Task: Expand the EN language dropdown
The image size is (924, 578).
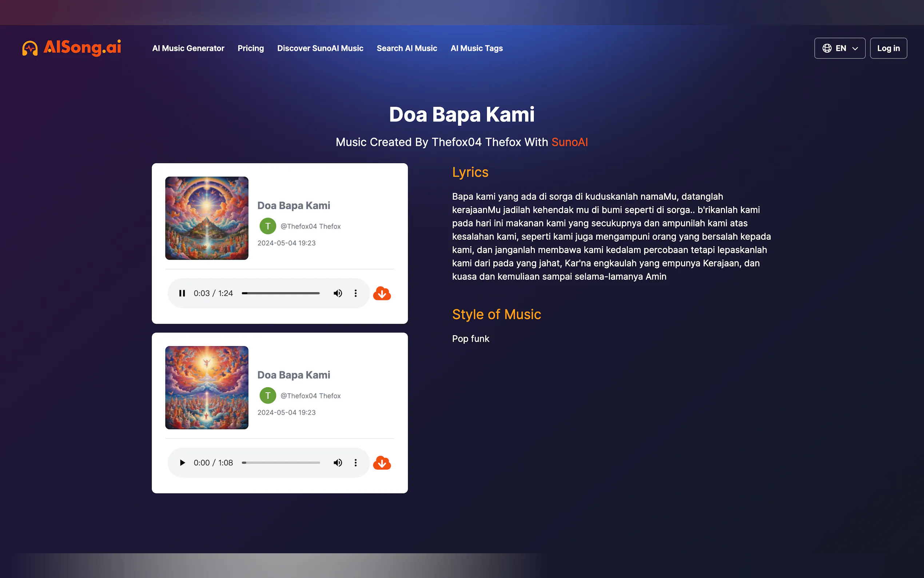Action: point(855,48)
